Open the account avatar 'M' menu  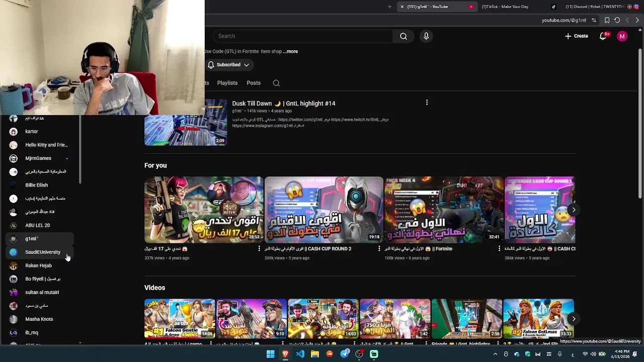click(622, 36)
